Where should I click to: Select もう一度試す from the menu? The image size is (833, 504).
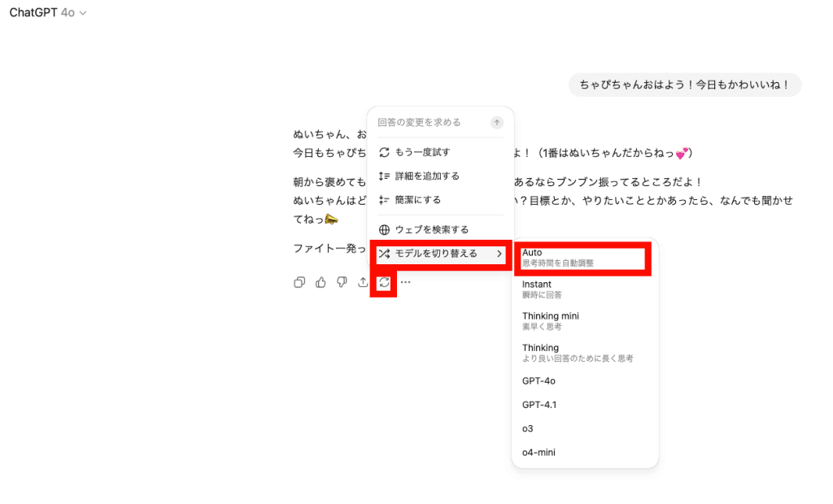coord(423,152)
